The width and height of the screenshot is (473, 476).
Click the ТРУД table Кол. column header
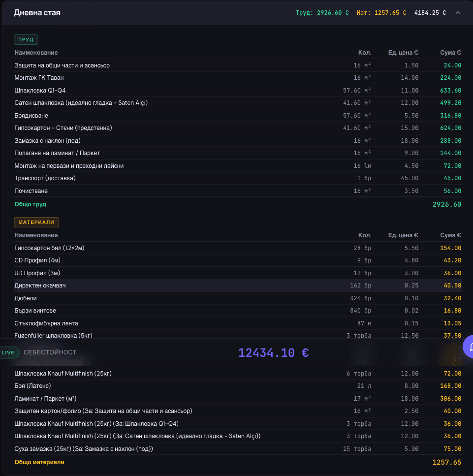(365, 53)
